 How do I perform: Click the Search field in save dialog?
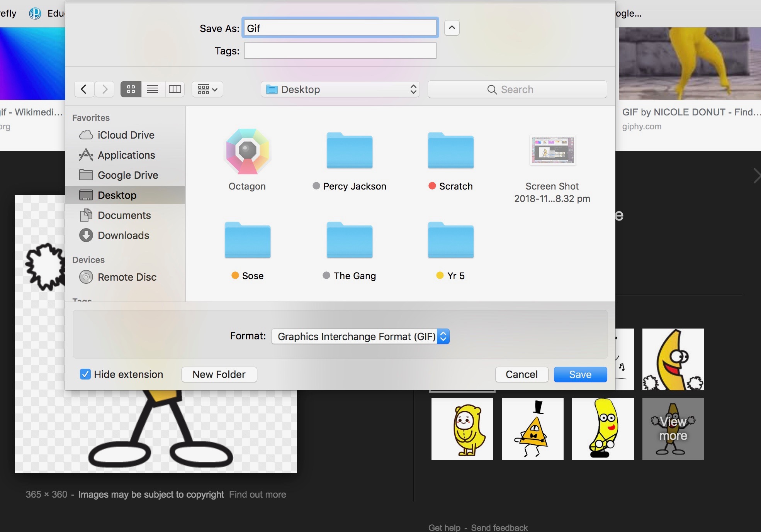[517, 90]
